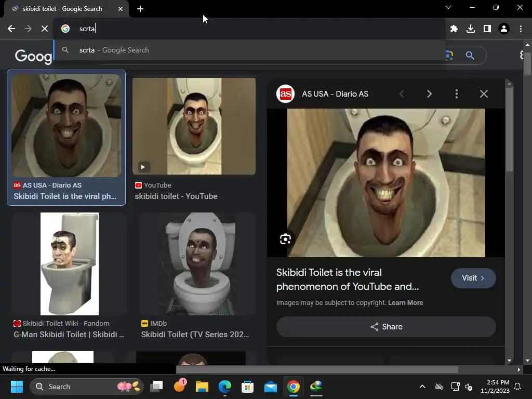Open the Chrome profile avatar
The height and width of the screenshot is (399, 532).
pos(504,29)
